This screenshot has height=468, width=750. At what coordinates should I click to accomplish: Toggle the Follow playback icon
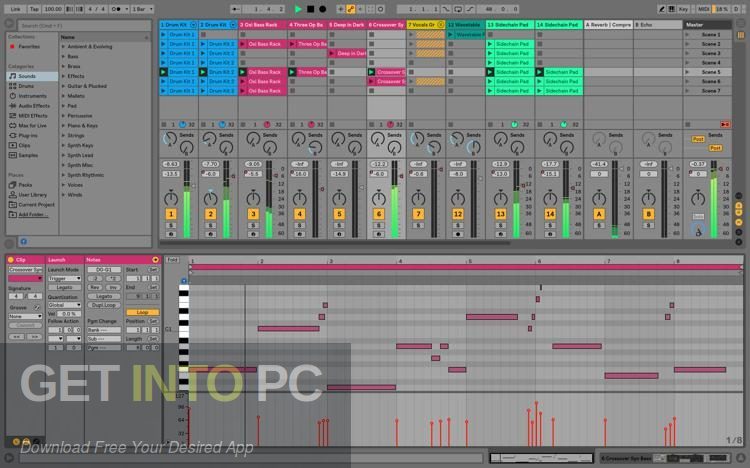[235, 9]
